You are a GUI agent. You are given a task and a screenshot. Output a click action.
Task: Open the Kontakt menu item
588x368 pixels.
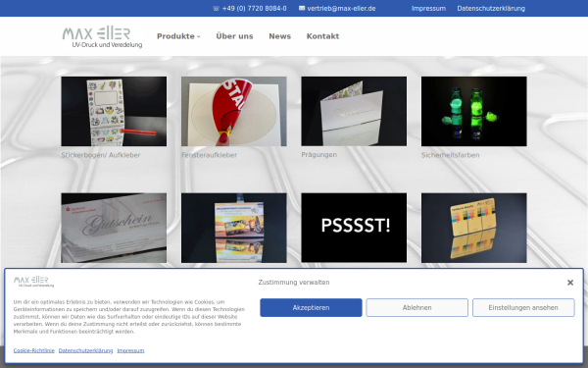(322, 36)
